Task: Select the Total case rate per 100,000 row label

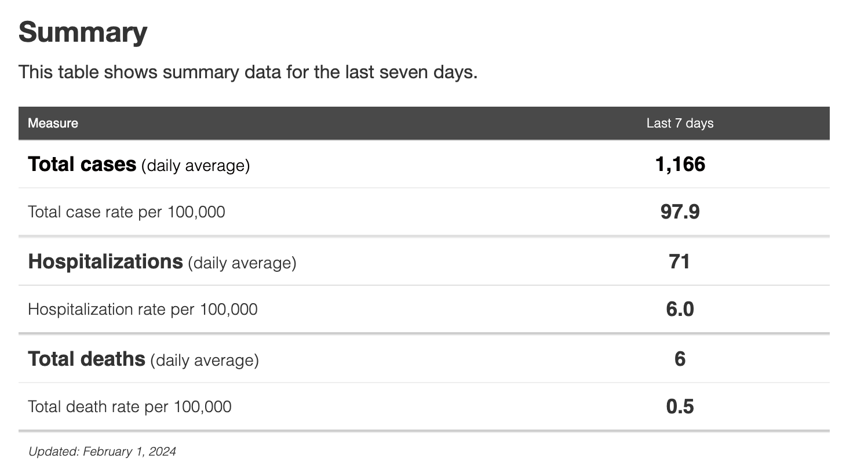Action: (126, 212)
